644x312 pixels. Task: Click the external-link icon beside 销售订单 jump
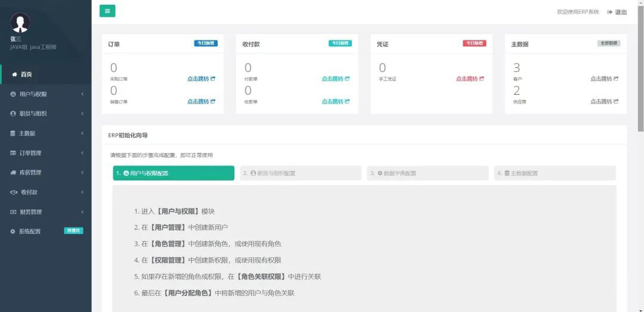213,101
